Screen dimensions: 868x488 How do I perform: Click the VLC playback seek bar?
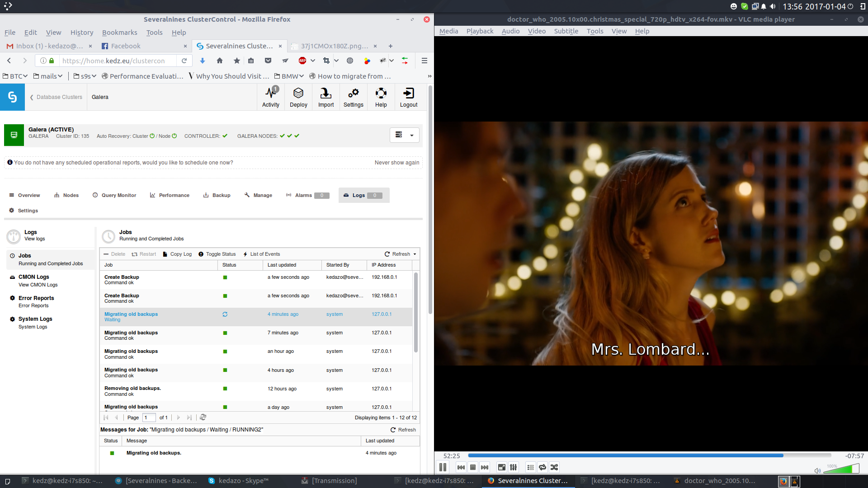point(650,455)
